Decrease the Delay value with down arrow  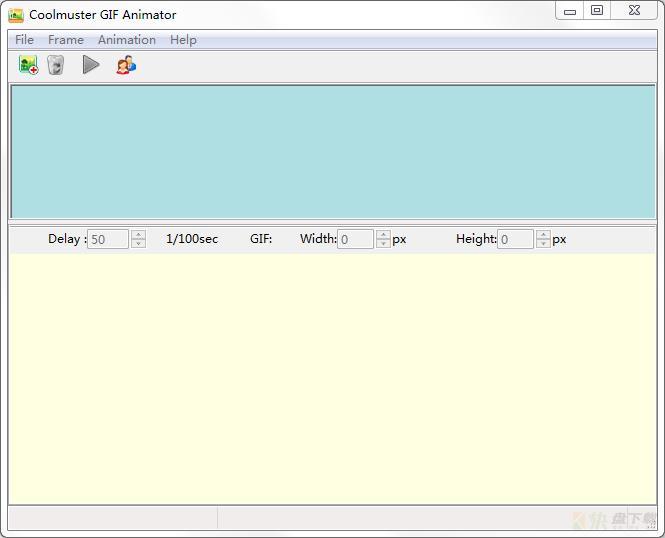[x=138, y=244]
